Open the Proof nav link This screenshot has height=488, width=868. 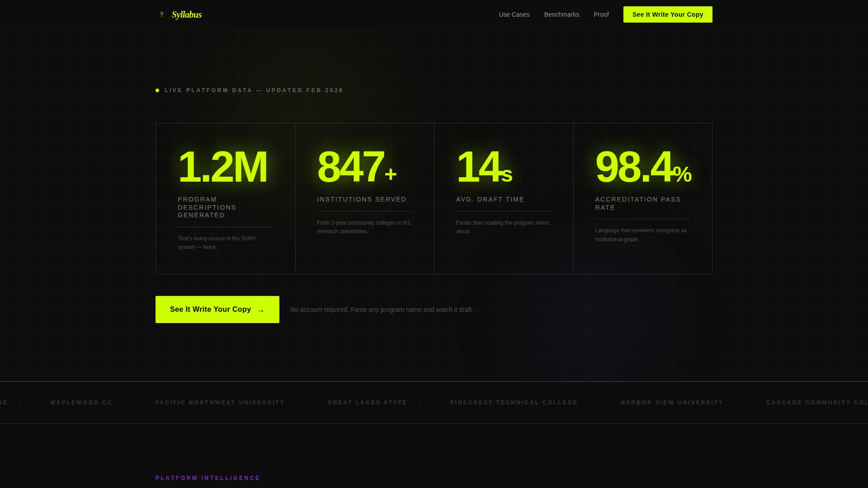pos(601,14)
